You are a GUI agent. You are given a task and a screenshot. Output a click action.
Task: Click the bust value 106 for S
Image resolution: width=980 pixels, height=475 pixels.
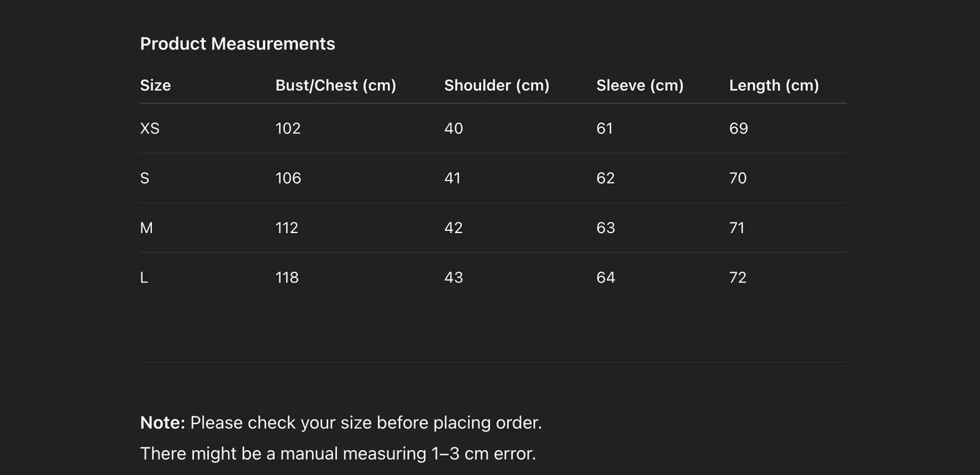tap(288, 178)
